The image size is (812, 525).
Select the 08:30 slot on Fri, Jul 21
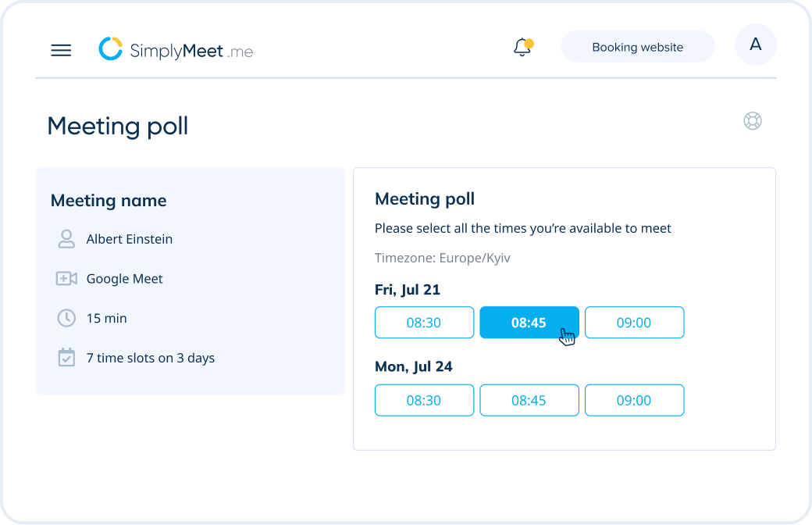(x=424, y=323)
